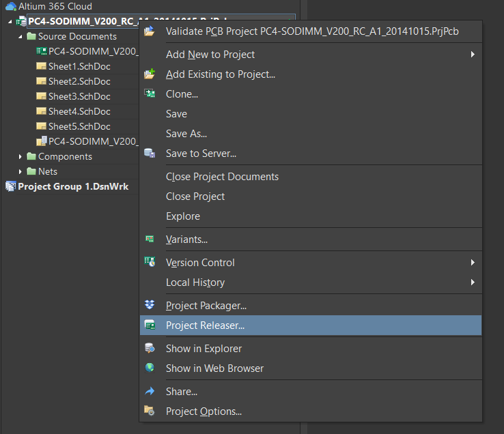The width and height of the screenshot is (504, 434).
Task: Click the Altium 365 Cloud icon
Action: (11, 6)
